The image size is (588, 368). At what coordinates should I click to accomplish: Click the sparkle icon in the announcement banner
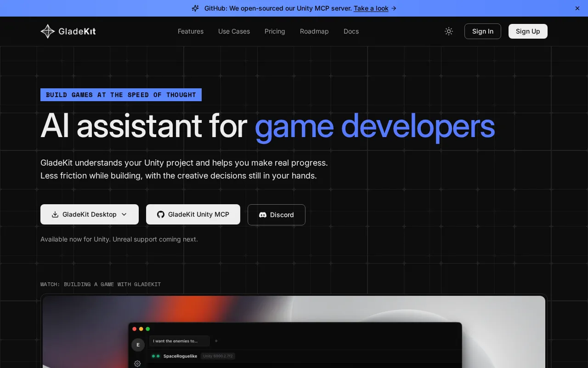tap(195, 8)
